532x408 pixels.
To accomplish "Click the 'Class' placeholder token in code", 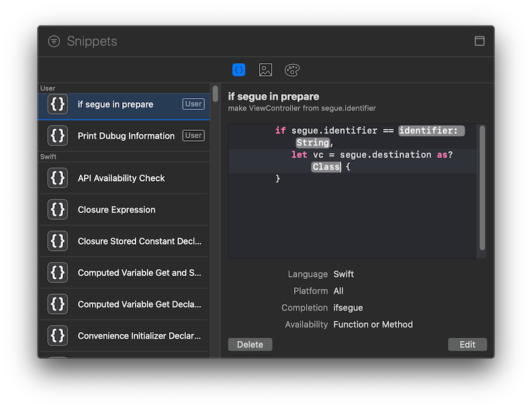I will tap(326, 166).
